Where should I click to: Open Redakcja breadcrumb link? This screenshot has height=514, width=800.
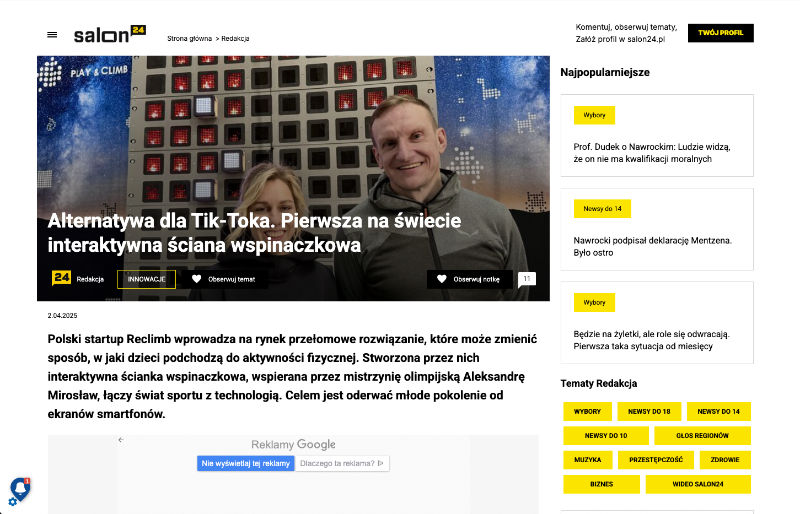tap(235, 38)
